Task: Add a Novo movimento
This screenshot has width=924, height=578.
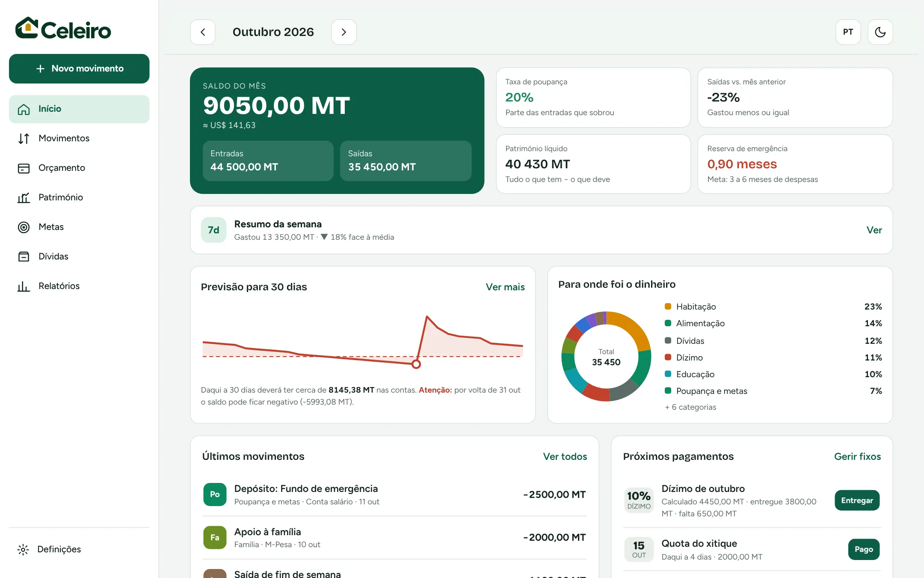Action: (x=79, y=69)
